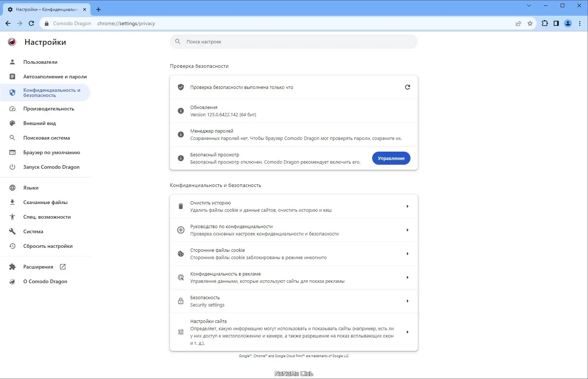Expand Конфиденциальность в рекламе arrow
The height and width of the screenshot is (379, 588).
tap(408, 277)
